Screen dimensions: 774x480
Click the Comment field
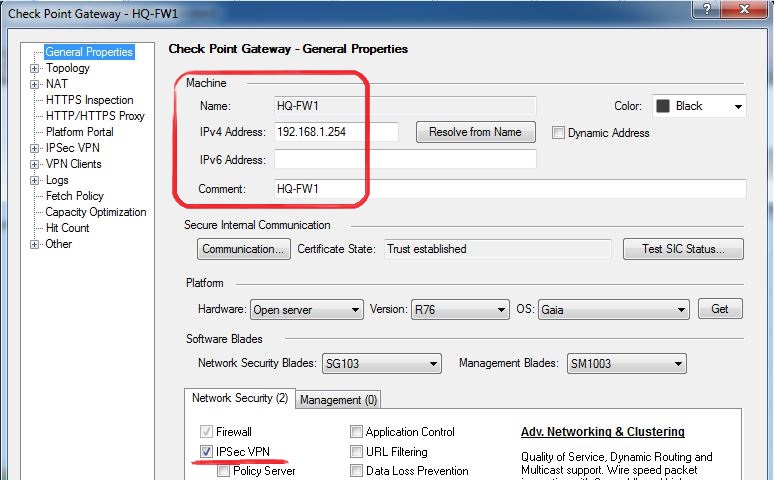pos(510,189)
